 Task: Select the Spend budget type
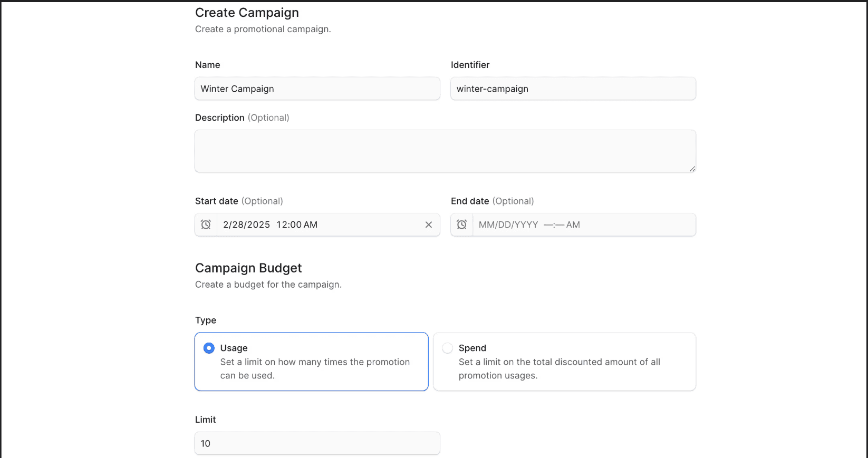point(448,348)
